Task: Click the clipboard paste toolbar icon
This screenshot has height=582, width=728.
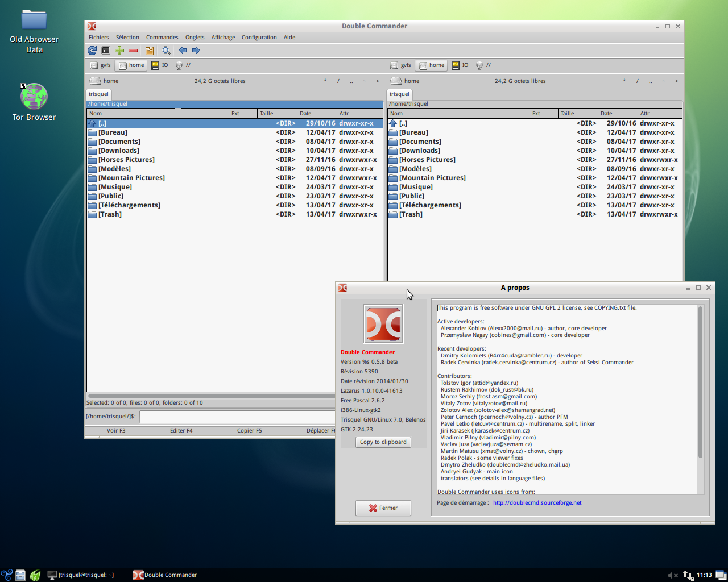Action: pyautogui.click(x=150, y=51)
